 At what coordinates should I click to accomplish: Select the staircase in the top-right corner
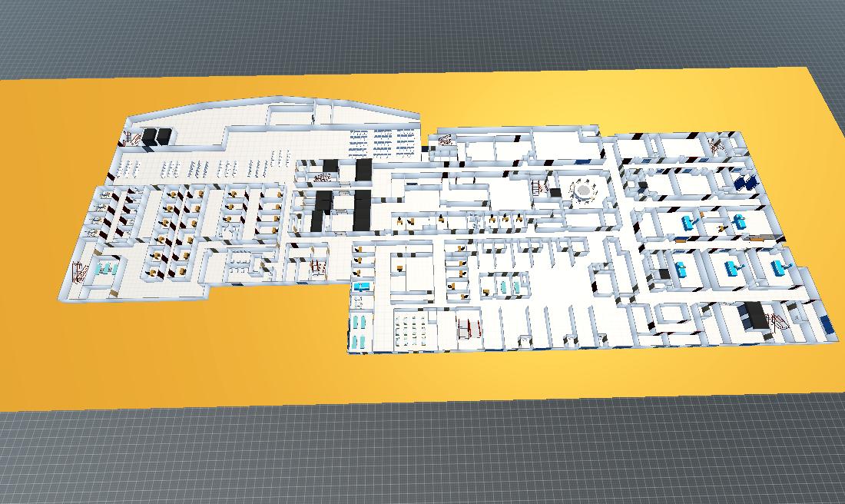click(x=718, y=143)
